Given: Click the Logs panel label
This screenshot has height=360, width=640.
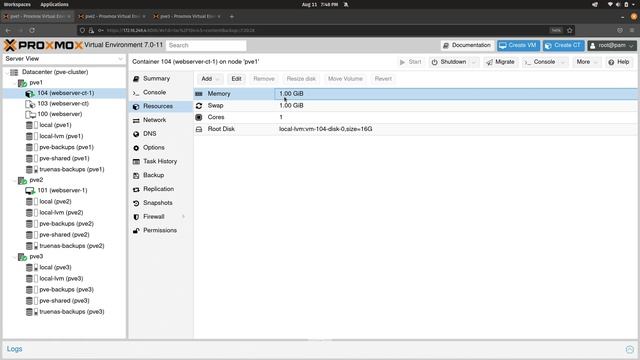Looking at the screenshot, I should [14, 349].
